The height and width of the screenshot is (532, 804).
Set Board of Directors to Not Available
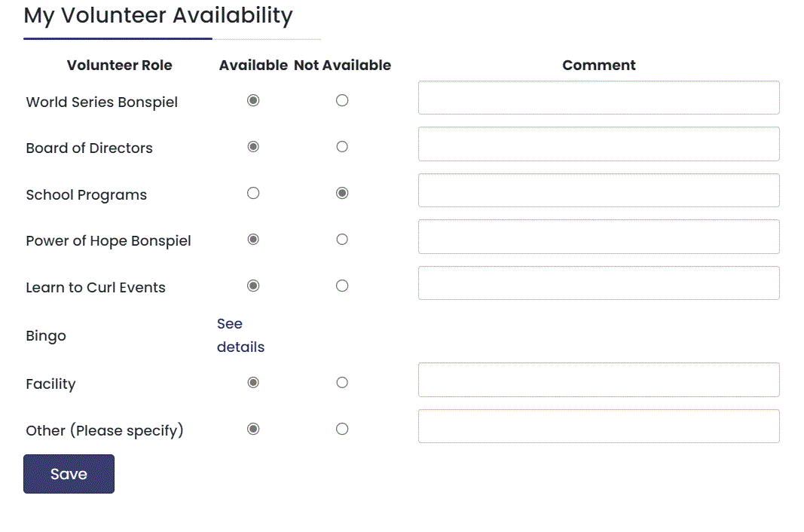point(342,147)
